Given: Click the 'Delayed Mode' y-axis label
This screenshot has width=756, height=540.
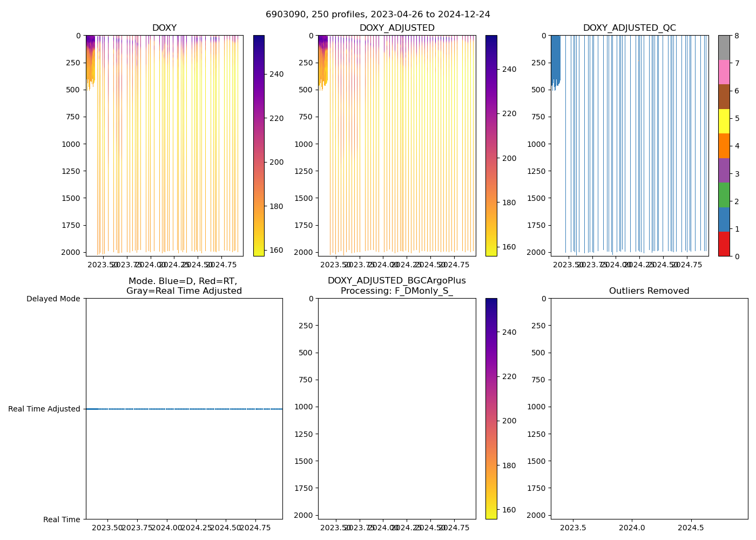Looking at the screenshot, I should tap(53, 299).
